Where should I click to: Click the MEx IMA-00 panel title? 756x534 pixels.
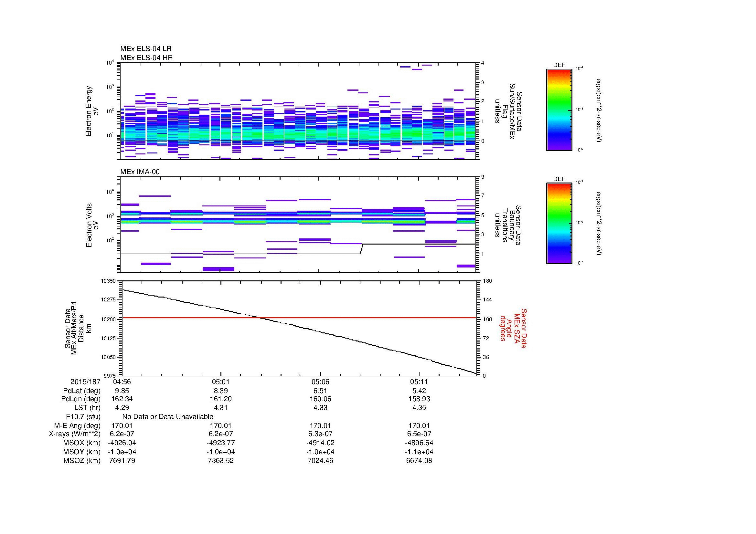(140, 172)
